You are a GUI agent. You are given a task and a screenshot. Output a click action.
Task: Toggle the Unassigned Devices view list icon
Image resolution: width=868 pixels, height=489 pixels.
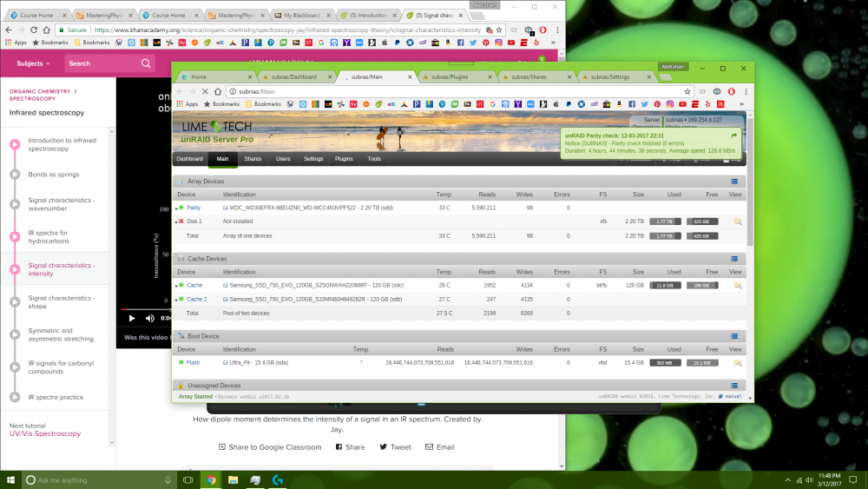click(734, 386)
